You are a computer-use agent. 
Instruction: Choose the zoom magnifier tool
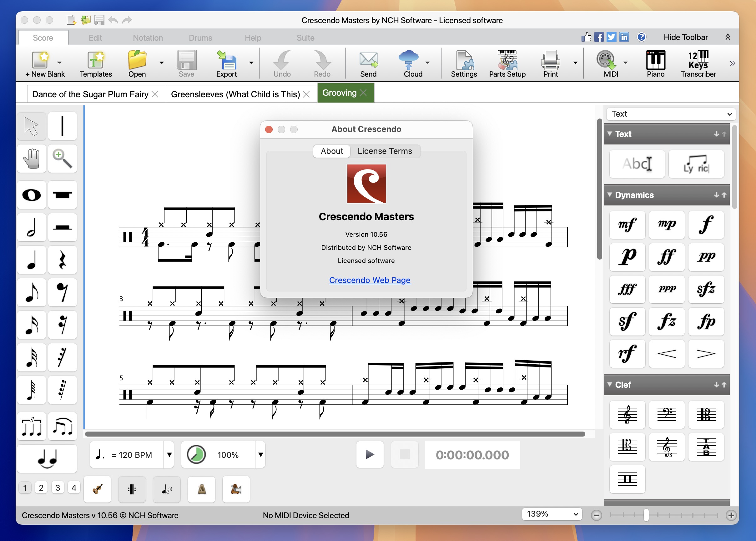coord(62,159)
